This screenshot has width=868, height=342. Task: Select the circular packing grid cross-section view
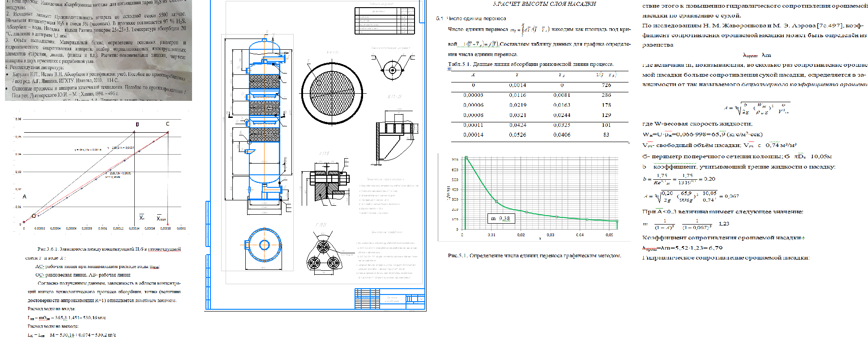click(331, 93)
